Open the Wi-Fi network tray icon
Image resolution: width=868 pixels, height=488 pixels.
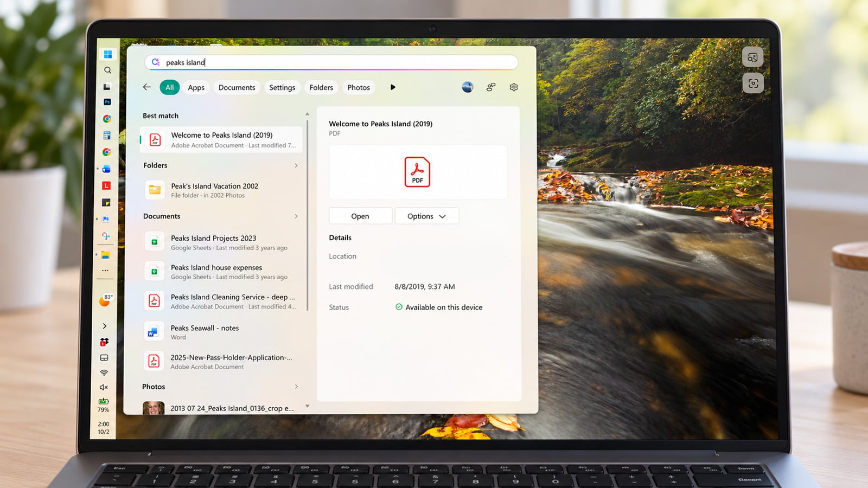104,373
